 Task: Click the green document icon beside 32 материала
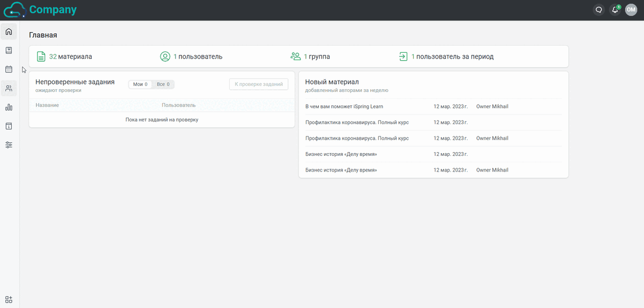(x=41, y=56)
